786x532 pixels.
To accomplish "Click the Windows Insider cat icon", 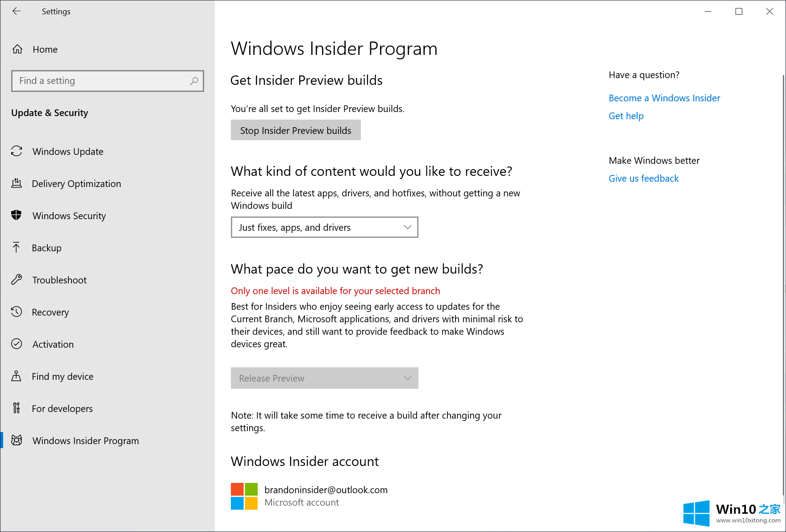I will (x=17, y=441).
